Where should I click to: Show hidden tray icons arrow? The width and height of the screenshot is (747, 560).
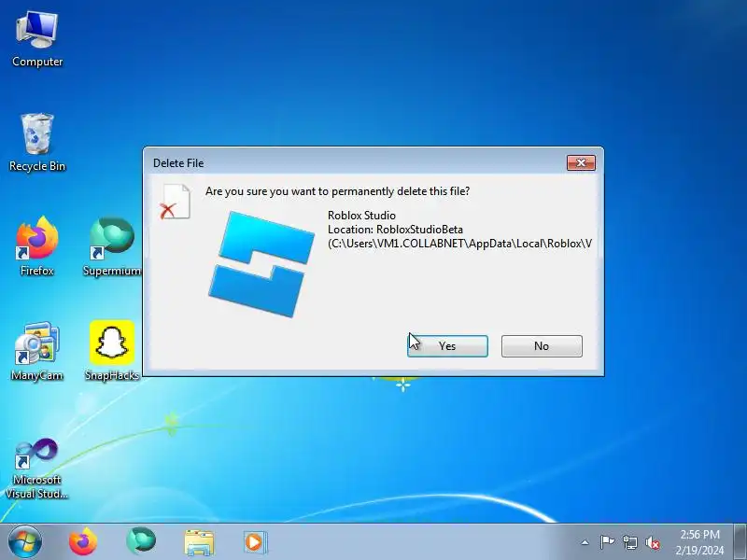(x=585, y=542)
